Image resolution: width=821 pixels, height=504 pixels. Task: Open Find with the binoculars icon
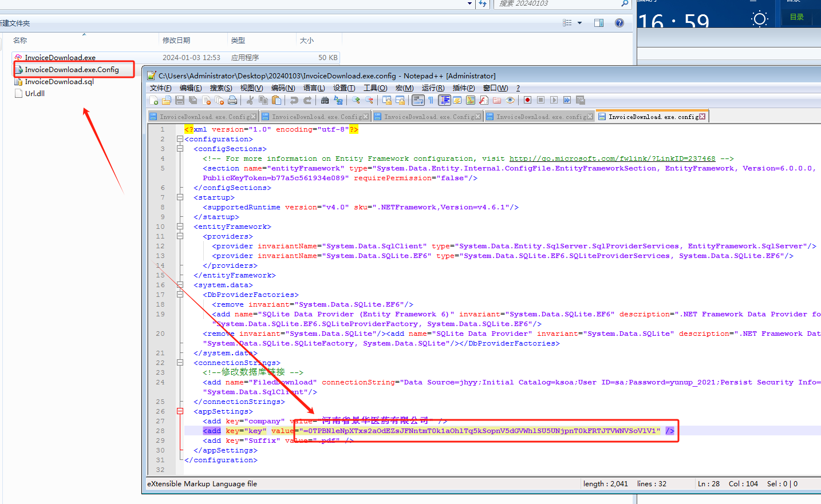(x=325, y=100)
